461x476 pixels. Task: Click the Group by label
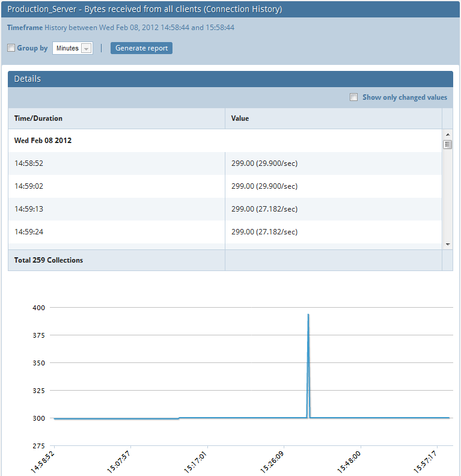click(32, 48)
